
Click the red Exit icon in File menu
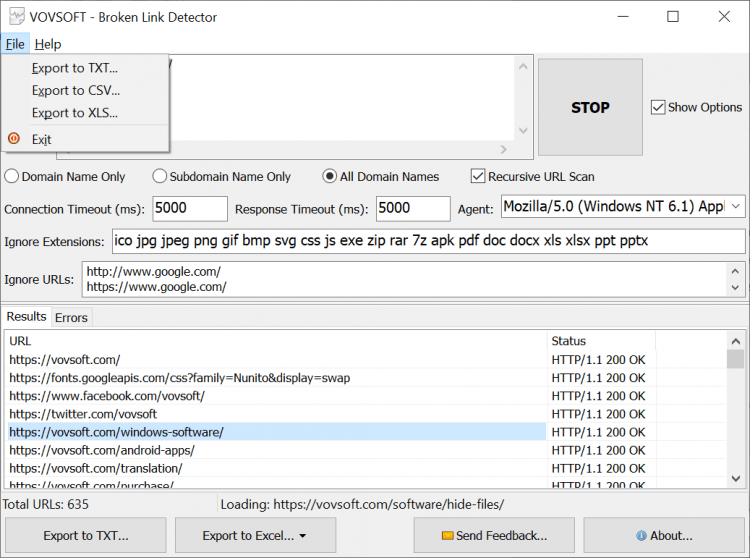point(14,139)
